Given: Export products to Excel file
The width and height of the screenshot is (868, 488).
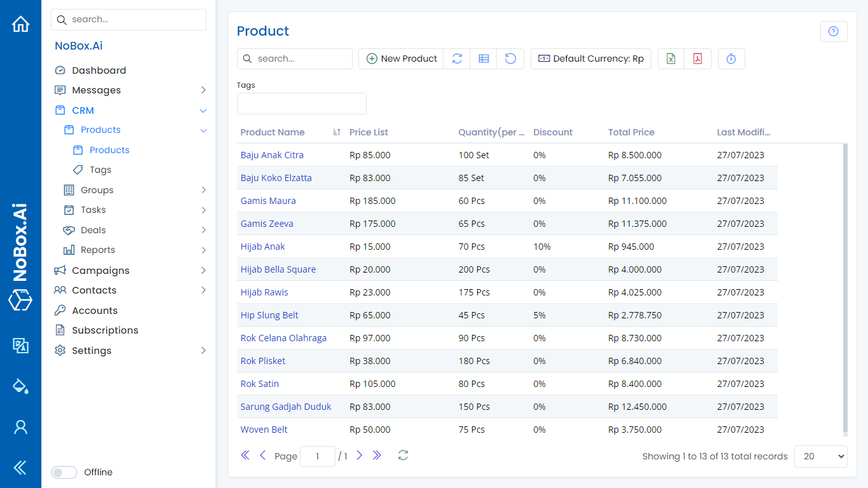Looking at the screenshot, I should point(670,58).
